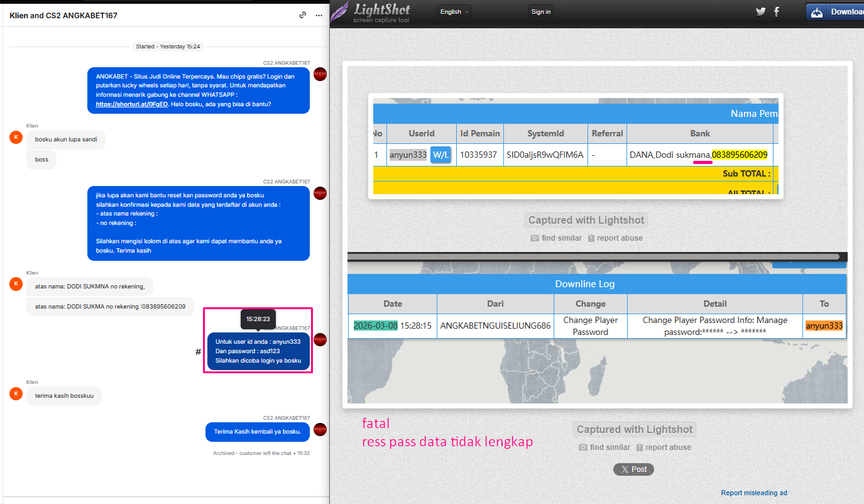
Task: Click the LightShot feather logo
Action: click(340, 12)
